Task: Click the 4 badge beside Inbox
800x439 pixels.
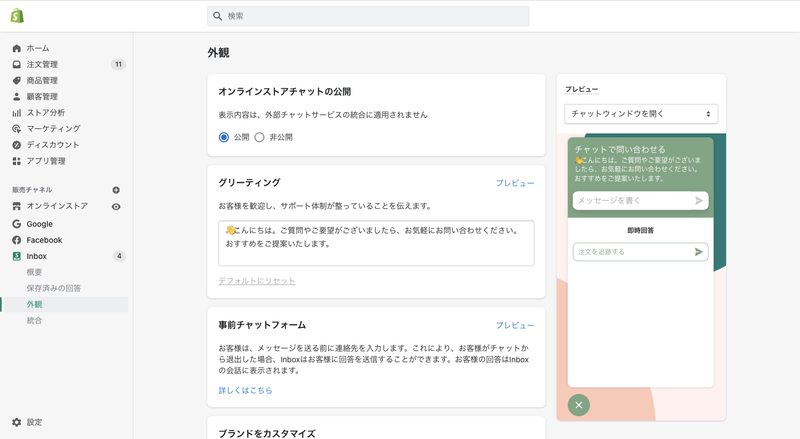Action: pyautogui.click(x=119, y=256)
